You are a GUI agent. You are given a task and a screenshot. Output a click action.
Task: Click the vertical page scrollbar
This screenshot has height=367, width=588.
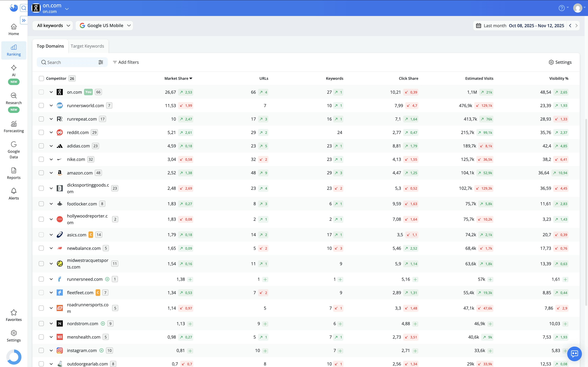click(586, 212)
